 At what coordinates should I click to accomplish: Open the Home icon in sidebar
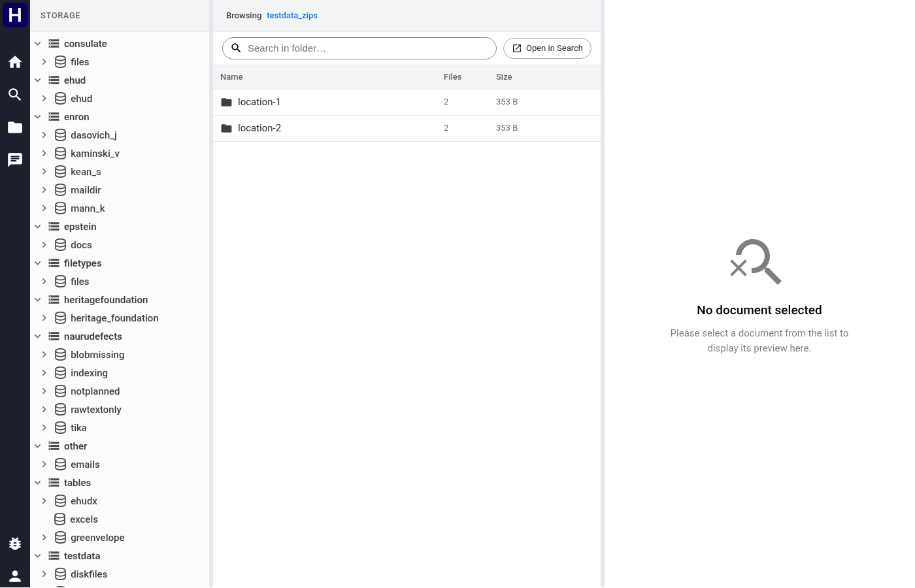coord(15,62)
